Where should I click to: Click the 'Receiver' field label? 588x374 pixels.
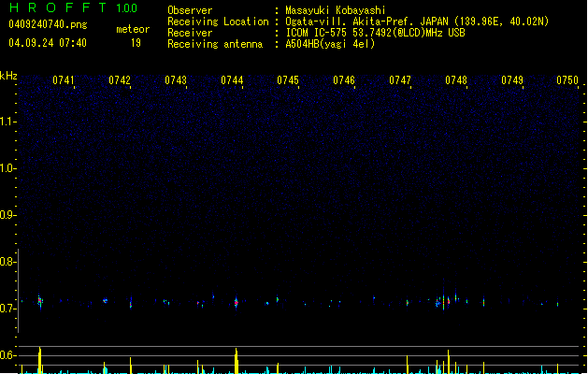point(190,33)
